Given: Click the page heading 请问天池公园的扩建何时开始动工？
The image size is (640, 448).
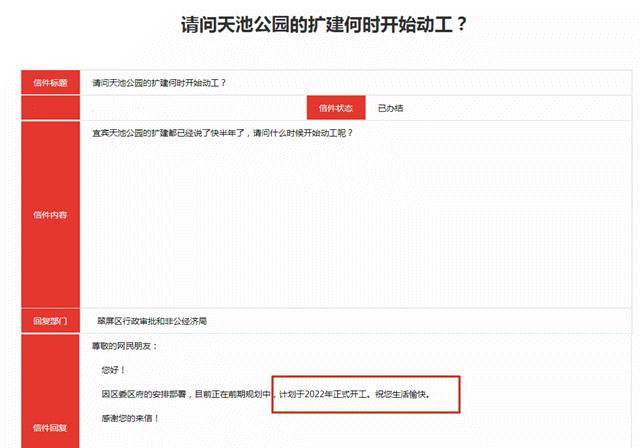Looking at the screenshot, I should 324,24.
